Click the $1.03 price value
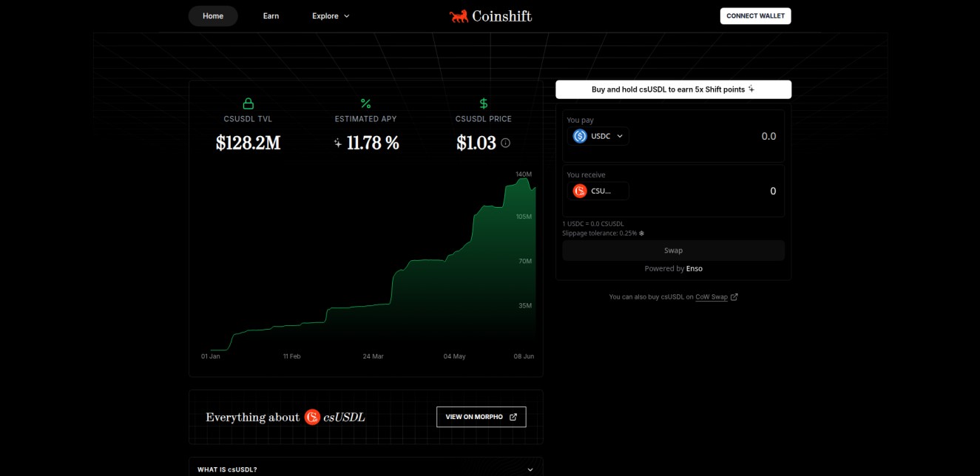Image resolution: width=980 pixels, height=476 pixels. tap(476, 143)
